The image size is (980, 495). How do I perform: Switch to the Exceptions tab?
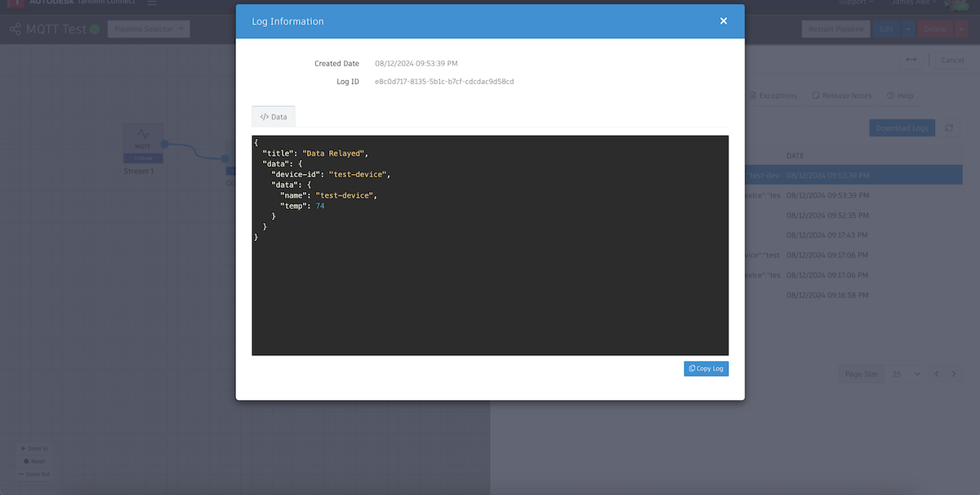tap(773, 95)
